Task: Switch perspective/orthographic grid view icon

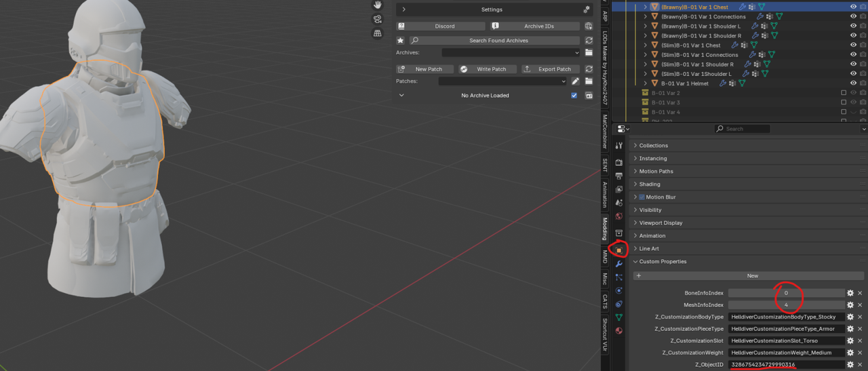Action: coord(378,33)
